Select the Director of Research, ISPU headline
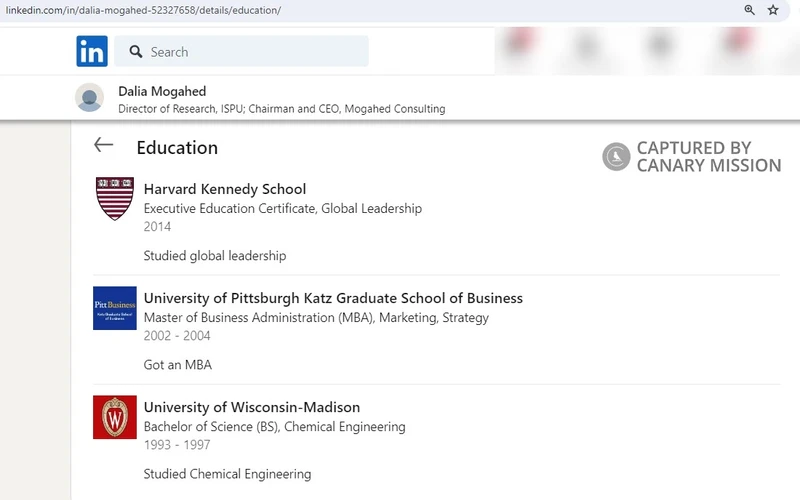Viewport: 800px width, 500px height. [282, 109]
